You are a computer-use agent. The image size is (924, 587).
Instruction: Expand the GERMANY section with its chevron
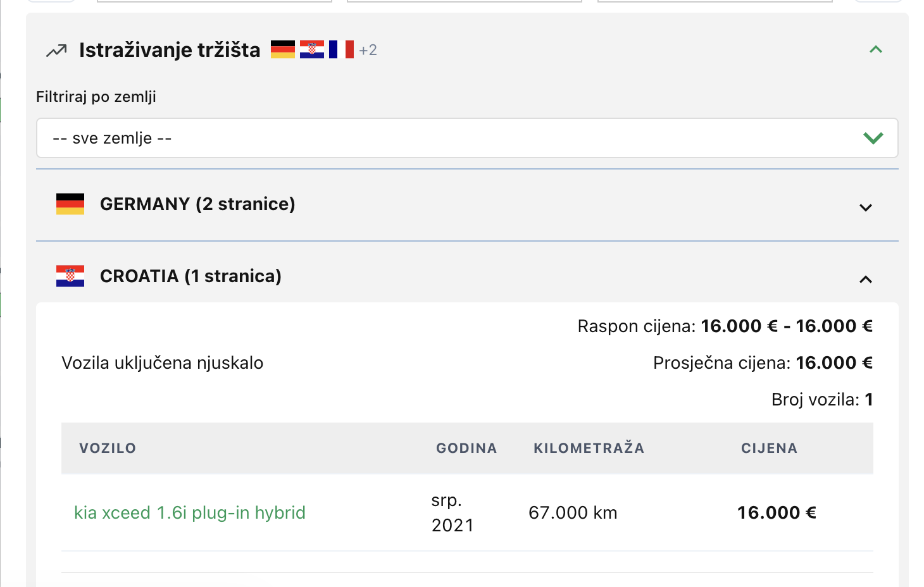pos(866,207)
